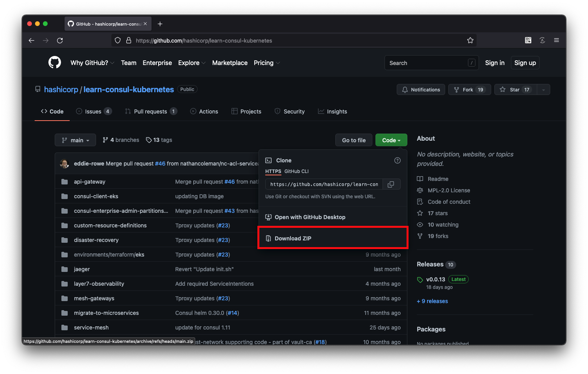
Task: Reload the page in browser
Action: (60, 41)
